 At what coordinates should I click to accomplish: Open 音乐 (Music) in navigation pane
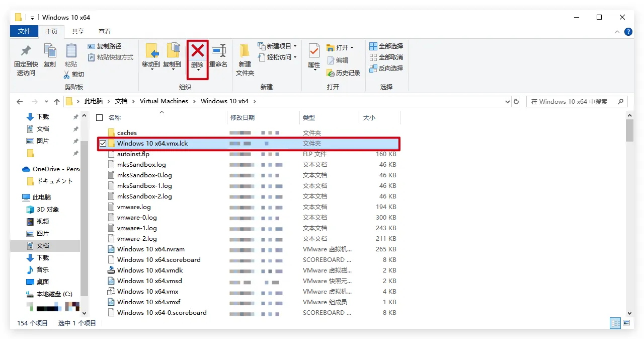click(43, 270)
